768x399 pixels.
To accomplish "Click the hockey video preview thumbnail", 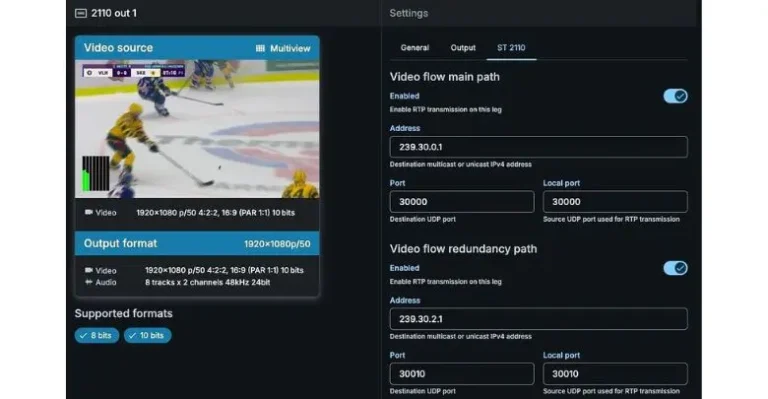I will pyautogui.click(x=197, y=129).
